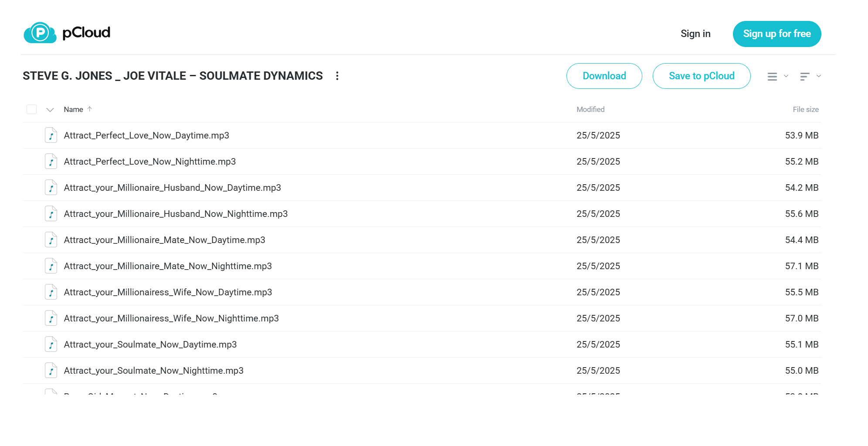The height and width of the screenshot is (446, 868).
Task: Open file Attract_Perfect_Love_Now_Nighttime.mp3
Action: (x=150, y=162)
